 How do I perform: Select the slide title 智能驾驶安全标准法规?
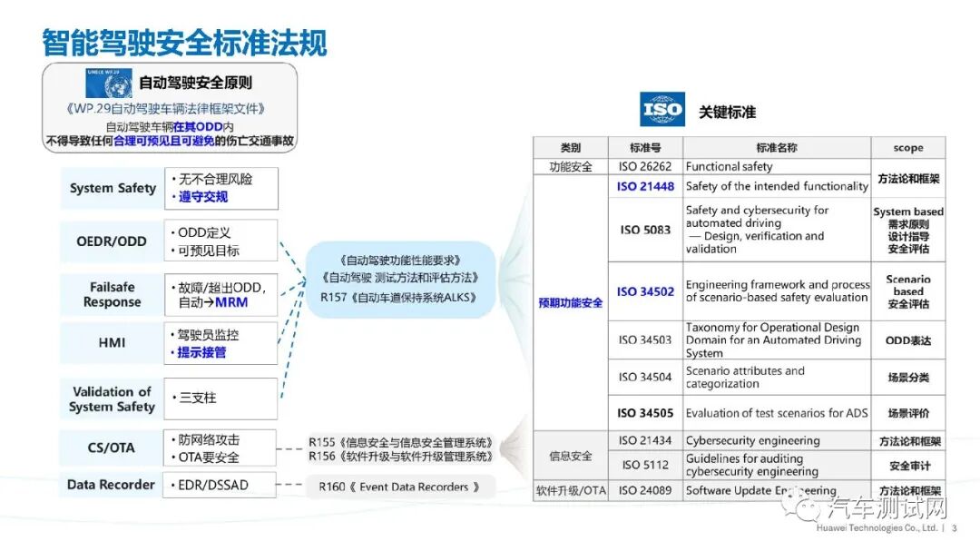(x=184, y=43)
